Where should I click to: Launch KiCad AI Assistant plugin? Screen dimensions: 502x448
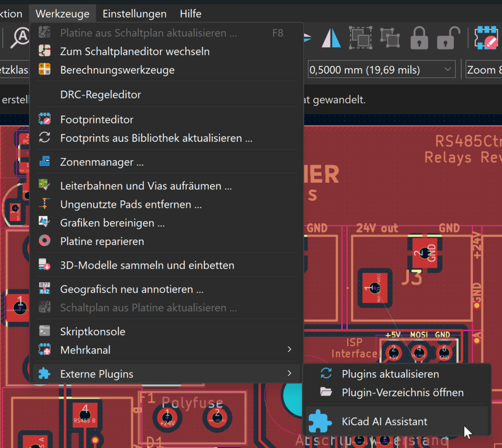[397, 422]
